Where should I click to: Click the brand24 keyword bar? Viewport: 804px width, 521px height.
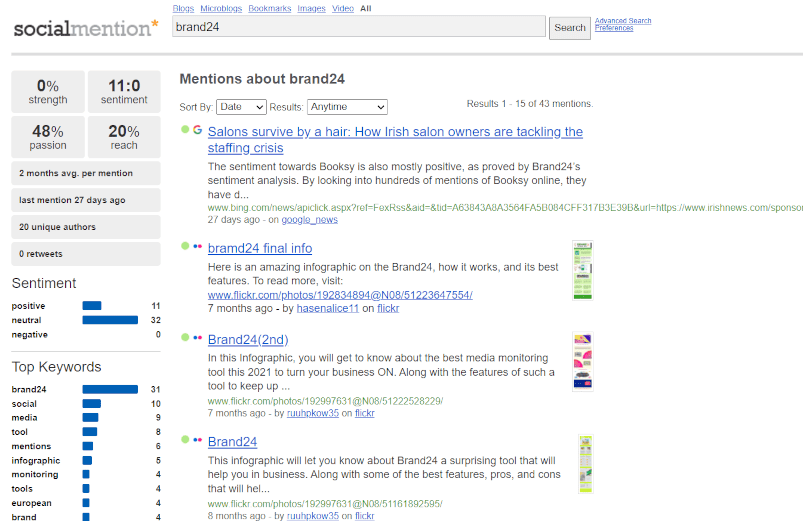tap(110, 389)
